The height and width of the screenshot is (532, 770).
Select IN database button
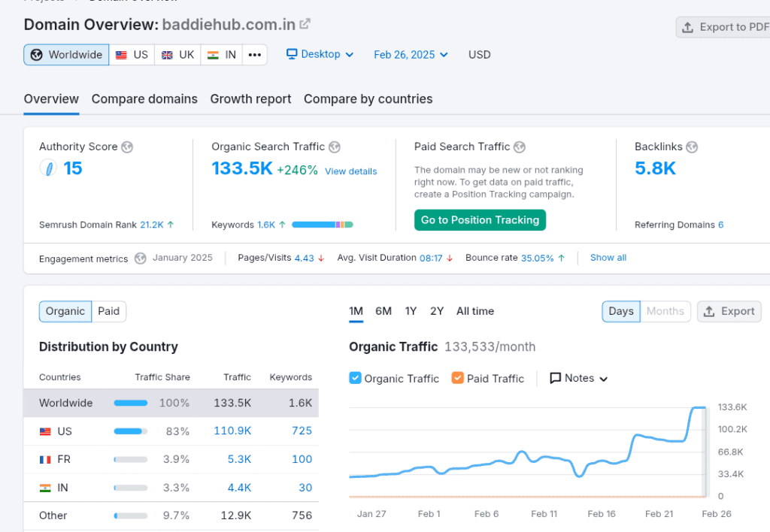pyautogui.click(x=222, y=54)
